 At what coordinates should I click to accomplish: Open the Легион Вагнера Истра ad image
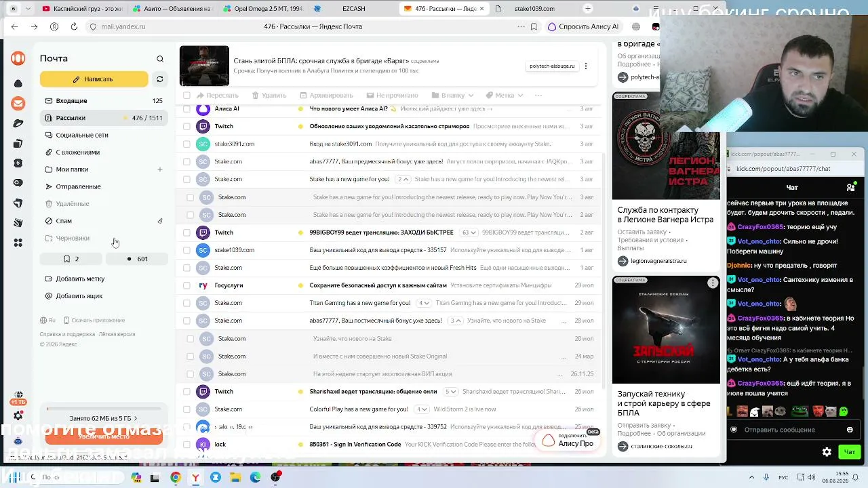[x=666, y=146]
